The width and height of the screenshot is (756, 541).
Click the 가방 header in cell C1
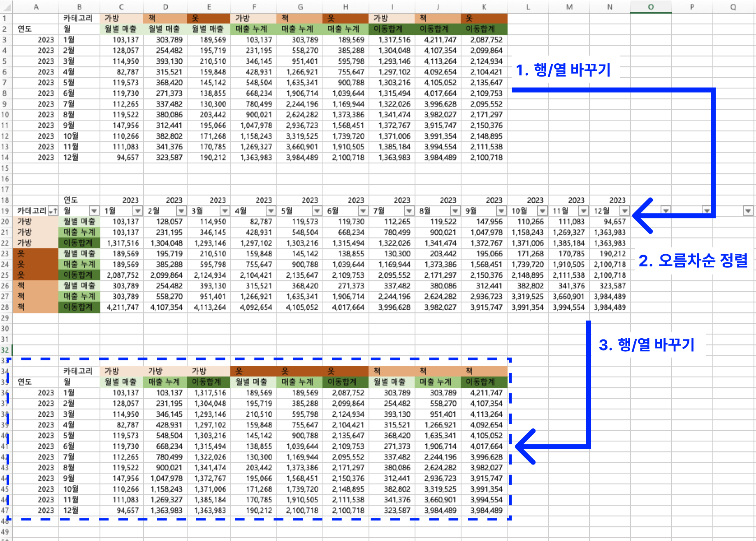[x=122, y=19]
